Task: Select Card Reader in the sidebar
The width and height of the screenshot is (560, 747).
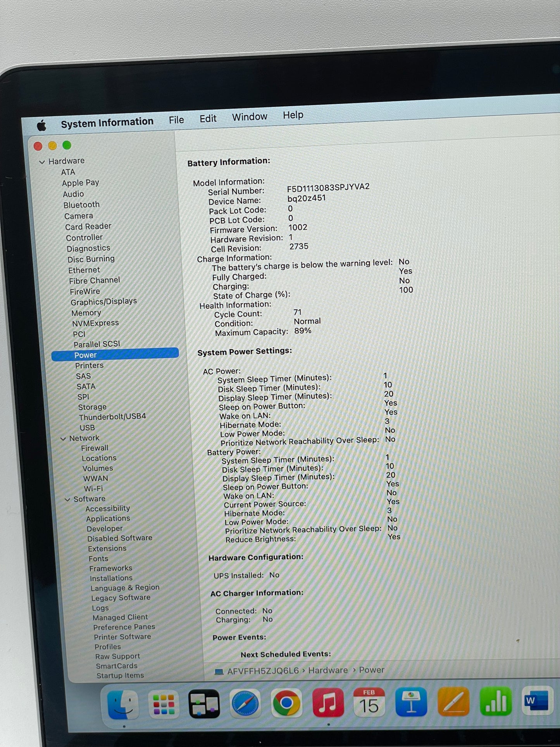Action: click(x=88, y=227)
